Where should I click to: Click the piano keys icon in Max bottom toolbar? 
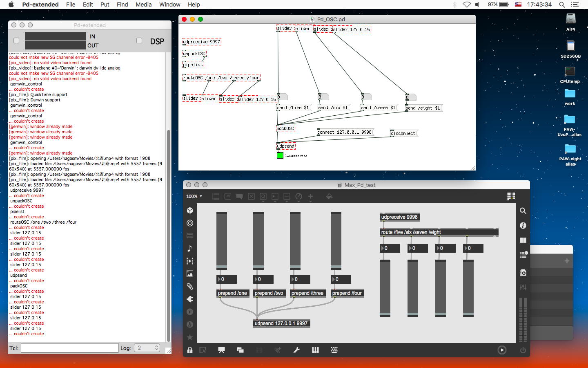pyautogui.click(x=315, y=350)
